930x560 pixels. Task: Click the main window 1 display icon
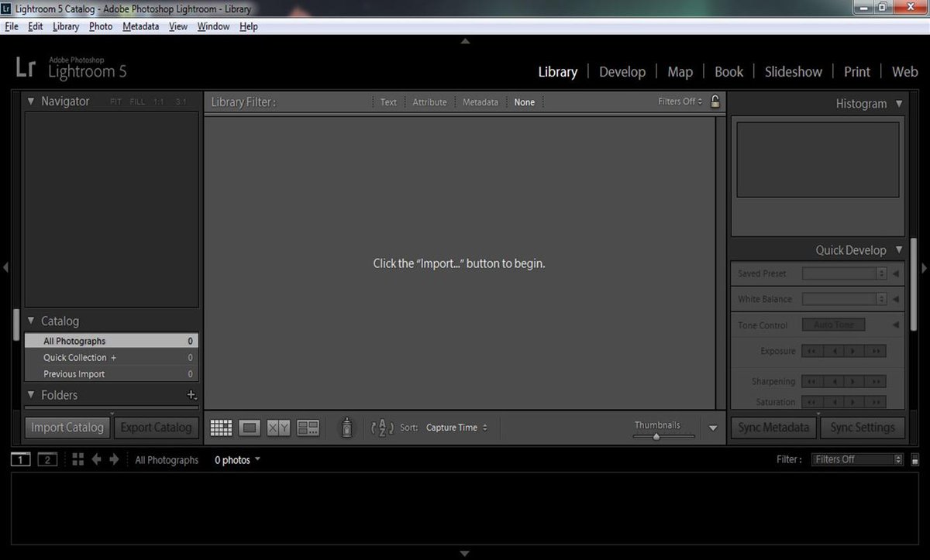[x=21, y=460]
